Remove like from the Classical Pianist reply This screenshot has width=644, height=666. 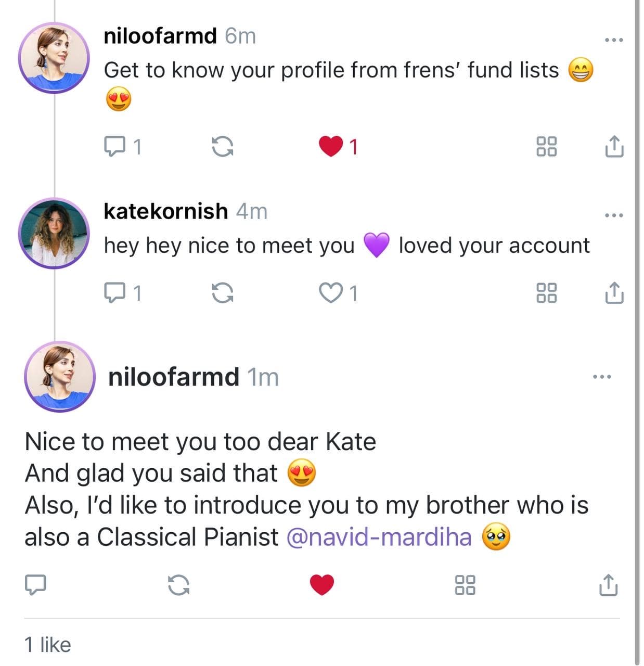coord(322,585)
